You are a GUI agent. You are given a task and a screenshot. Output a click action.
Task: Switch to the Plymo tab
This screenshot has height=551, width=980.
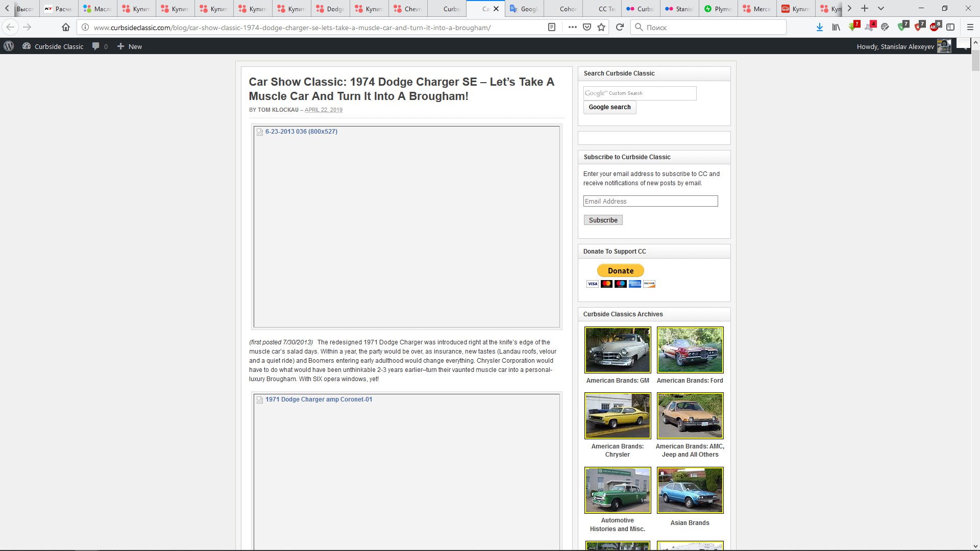tap(718, 9)
